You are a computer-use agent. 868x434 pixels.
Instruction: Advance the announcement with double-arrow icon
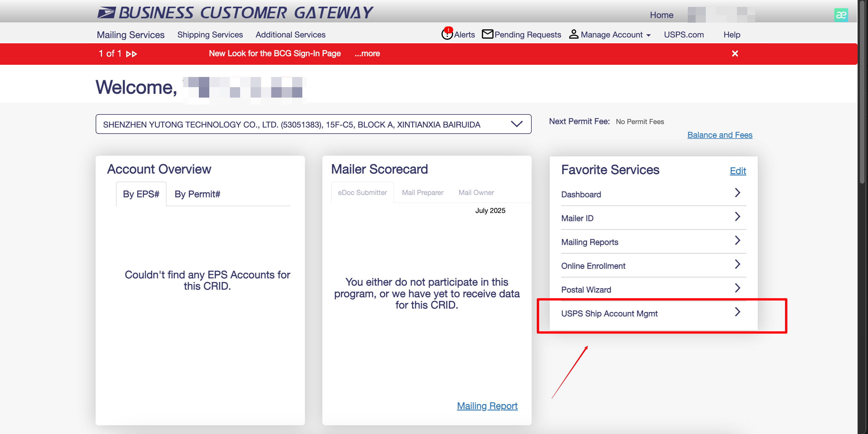[131, 54]
